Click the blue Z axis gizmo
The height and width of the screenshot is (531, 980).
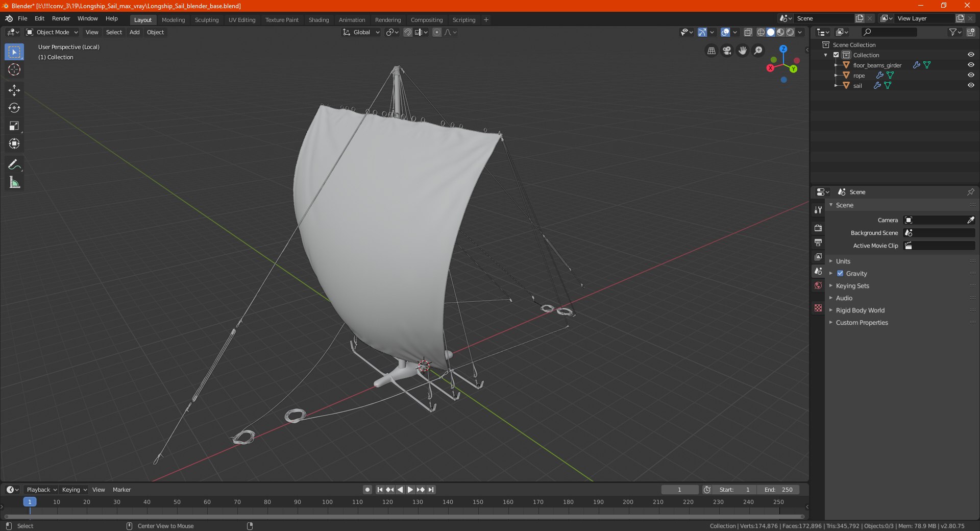pos(783,49)
